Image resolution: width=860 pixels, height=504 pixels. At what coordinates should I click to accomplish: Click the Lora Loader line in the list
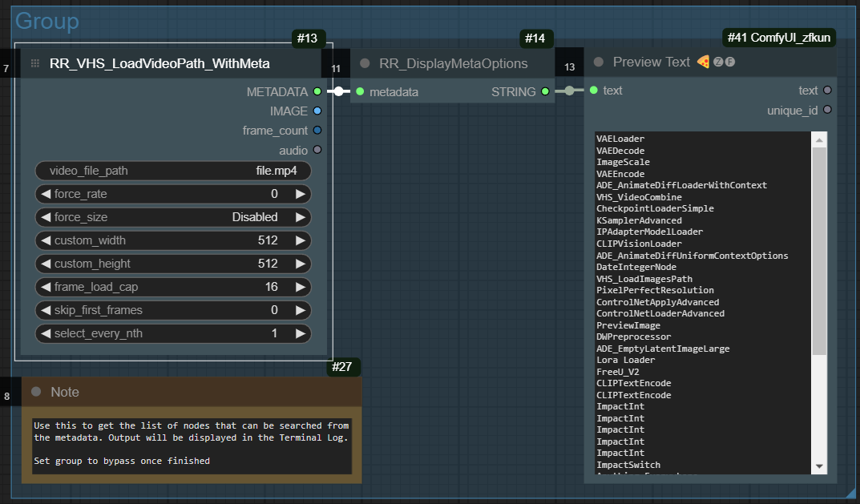(x=625, y=361)
